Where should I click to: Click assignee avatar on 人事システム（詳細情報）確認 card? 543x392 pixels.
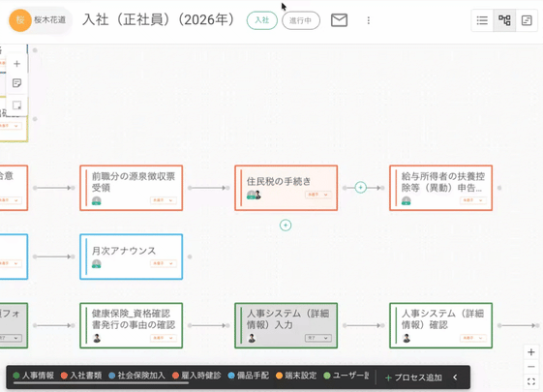pos(407,338)
